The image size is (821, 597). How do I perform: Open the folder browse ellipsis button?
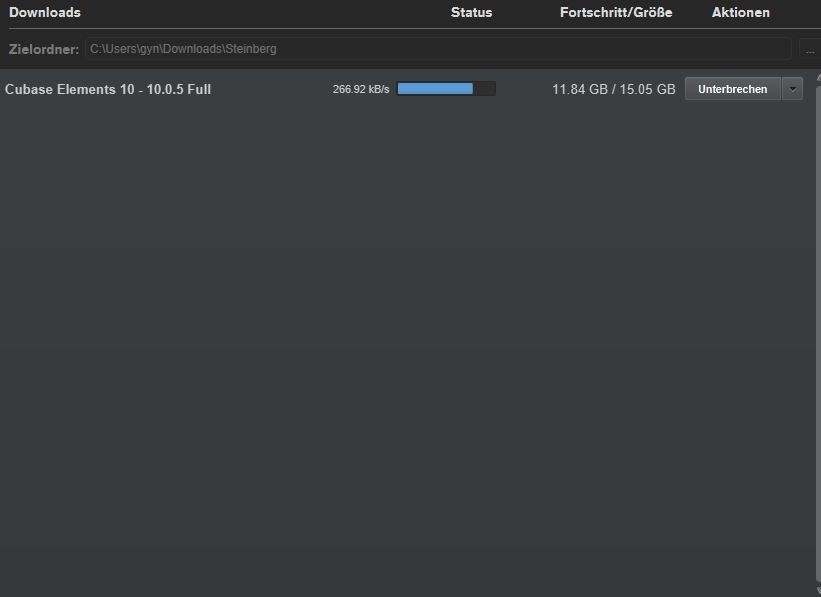(809, 49)
